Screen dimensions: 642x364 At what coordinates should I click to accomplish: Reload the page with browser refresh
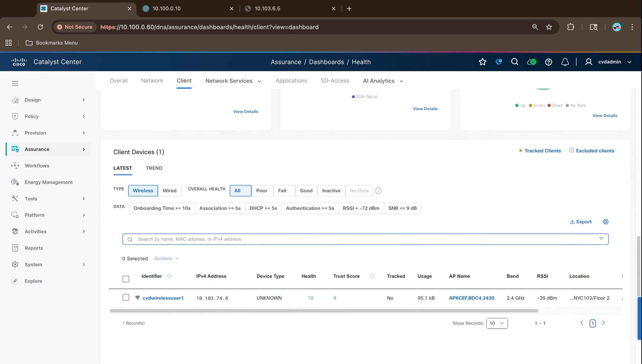pyautogui.click(x=40, y=27)
